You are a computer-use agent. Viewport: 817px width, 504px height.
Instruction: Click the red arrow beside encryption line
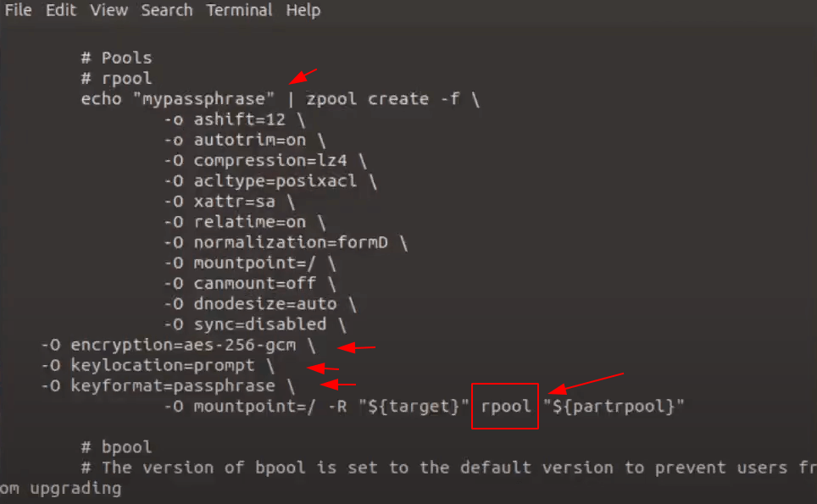point(357,347)
